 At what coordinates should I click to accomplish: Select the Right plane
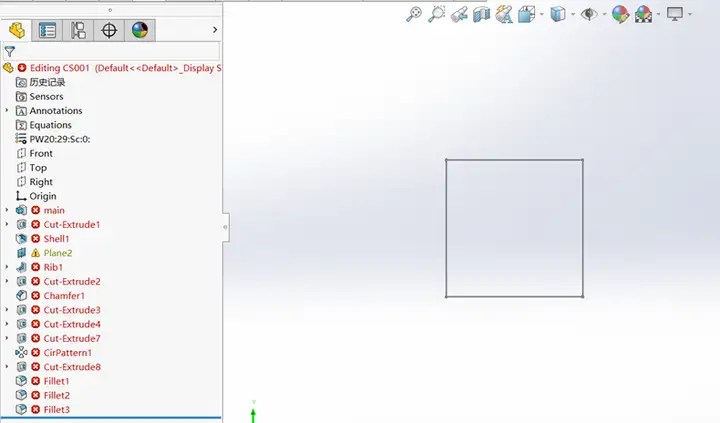click(x=41, y=182)
